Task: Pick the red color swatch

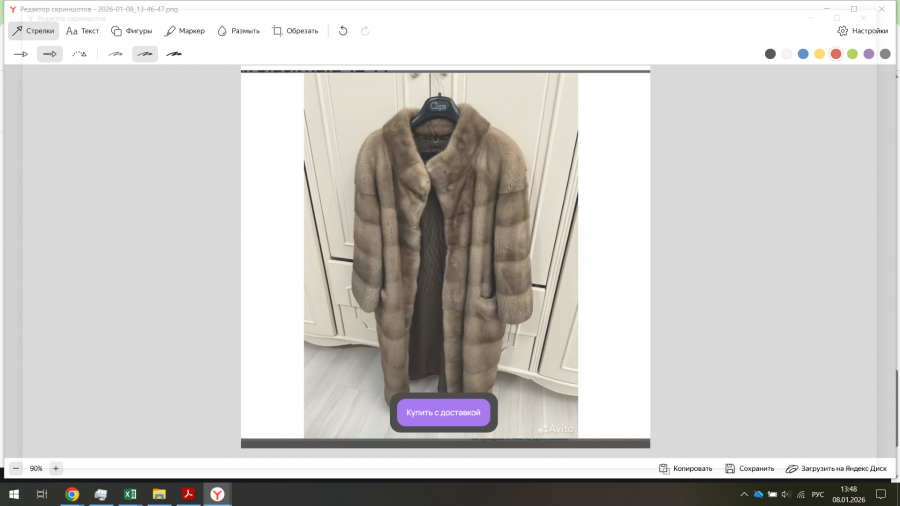Action: (836, 54)
